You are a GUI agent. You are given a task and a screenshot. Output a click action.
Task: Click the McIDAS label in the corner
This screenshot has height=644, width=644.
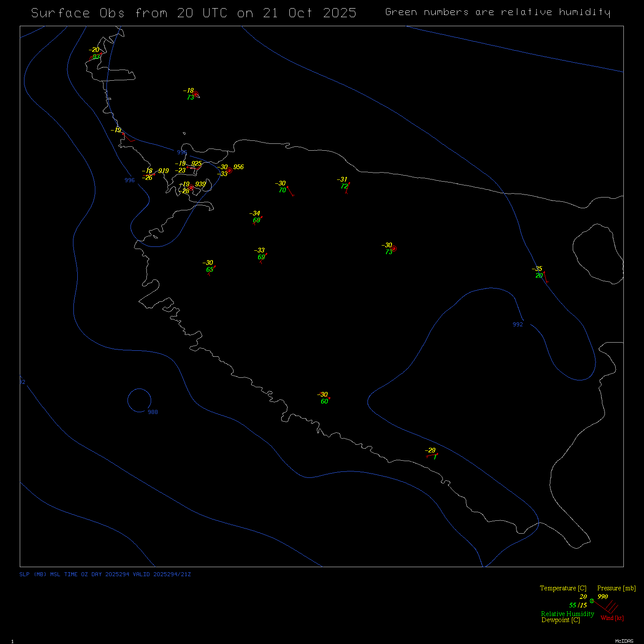(x=624, y=641)
